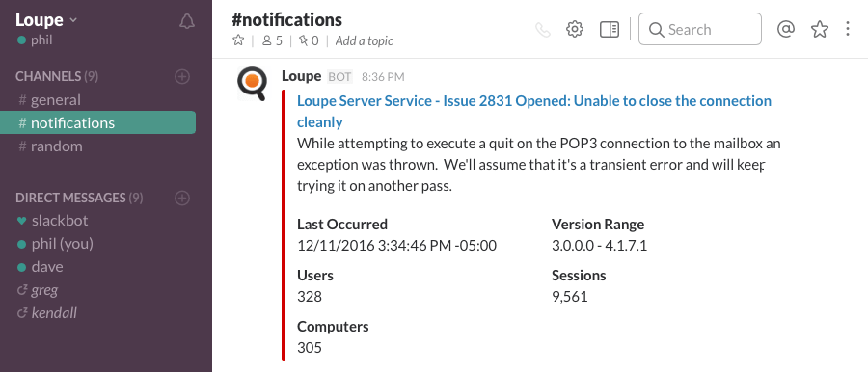Add a topic to the channel
This screenshot has height=372, width=868.
click(364, 40)
